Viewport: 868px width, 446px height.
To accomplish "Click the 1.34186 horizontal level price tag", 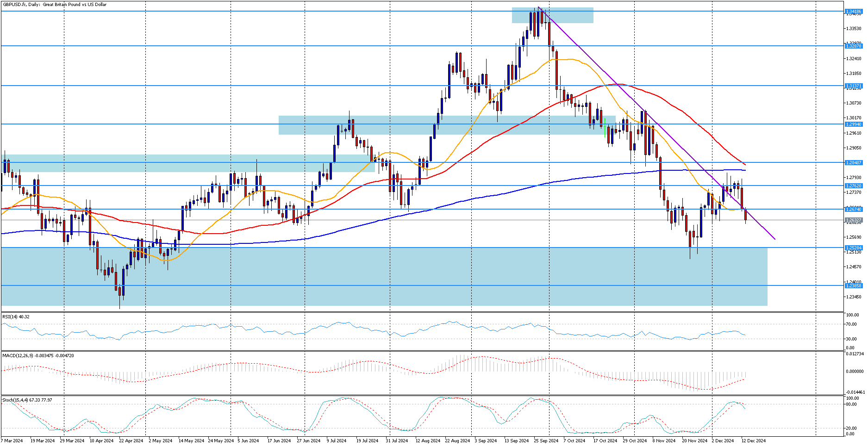I will coord(854,11).
